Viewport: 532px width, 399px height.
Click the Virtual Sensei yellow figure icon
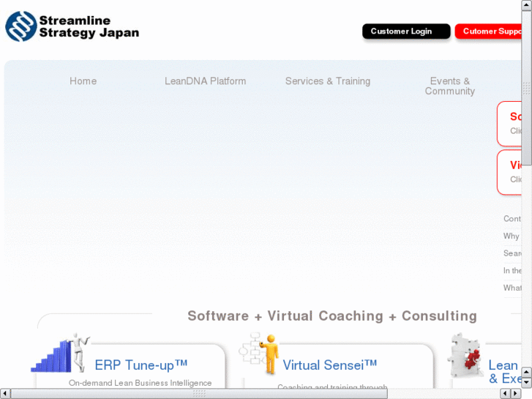(261, 353)
